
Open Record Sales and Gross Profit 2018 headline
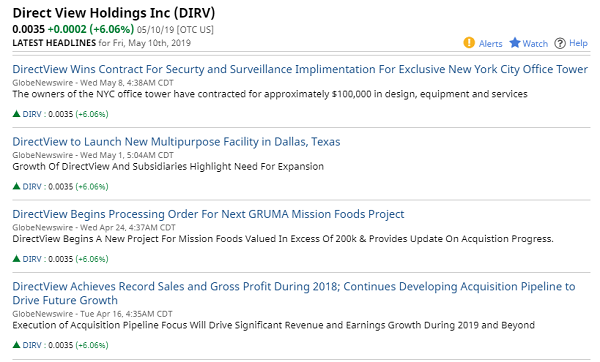[x=294, y=293]
